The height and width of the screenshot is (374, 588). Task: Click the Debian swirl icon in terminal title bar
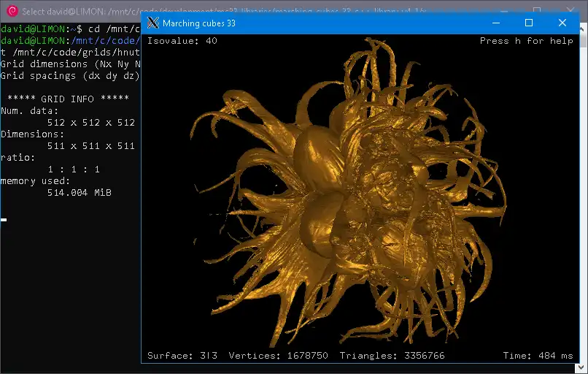[x=12, y=11]
